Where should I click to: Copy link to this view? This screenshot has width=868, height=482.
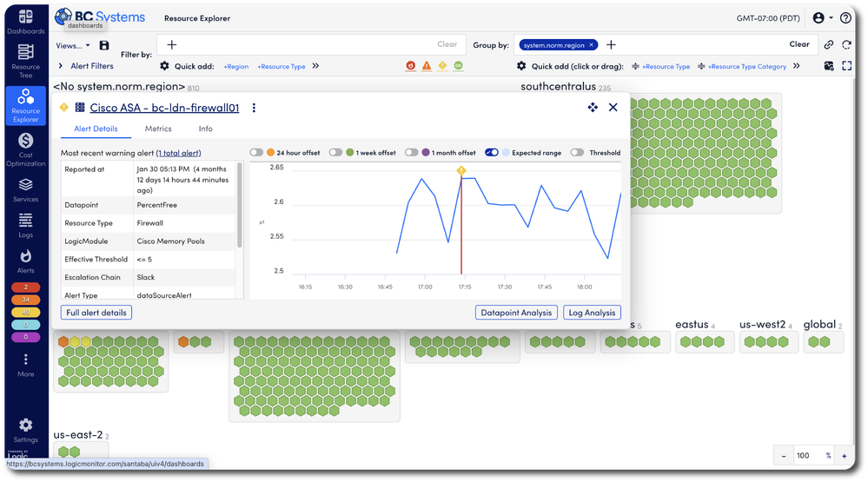click(829, 45)
